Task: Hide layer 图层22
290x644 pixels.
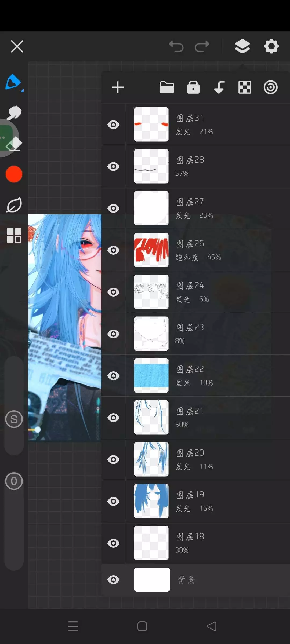Action: [x=114, y=376]
